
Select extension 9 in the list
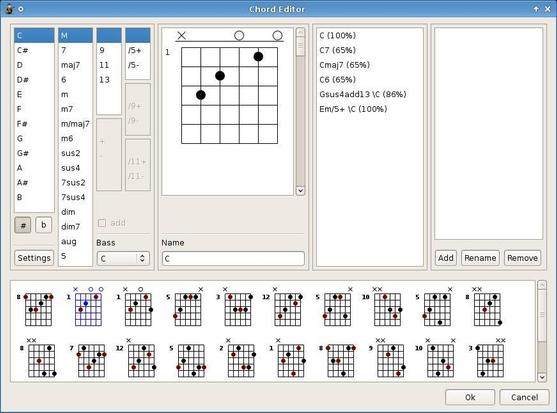(109, 50)
